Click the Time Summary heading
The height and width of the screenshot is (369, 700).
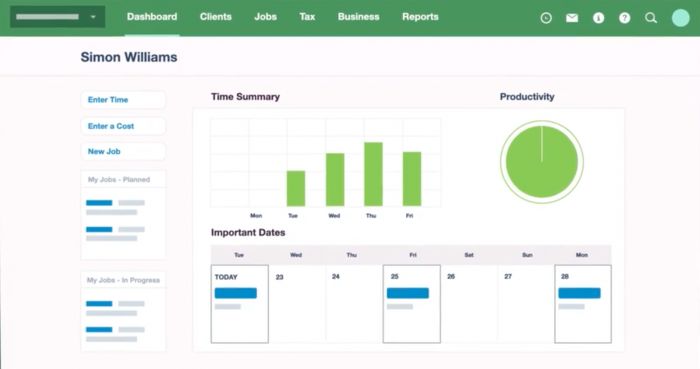pyautogui.click(x=245, y=97)
